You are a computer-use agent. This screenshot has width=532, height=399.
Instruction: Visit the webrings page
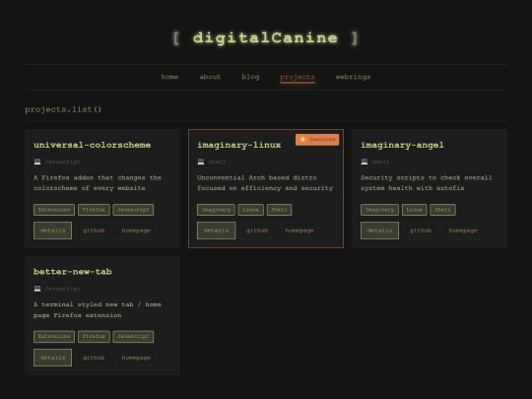tap(353, 77)
